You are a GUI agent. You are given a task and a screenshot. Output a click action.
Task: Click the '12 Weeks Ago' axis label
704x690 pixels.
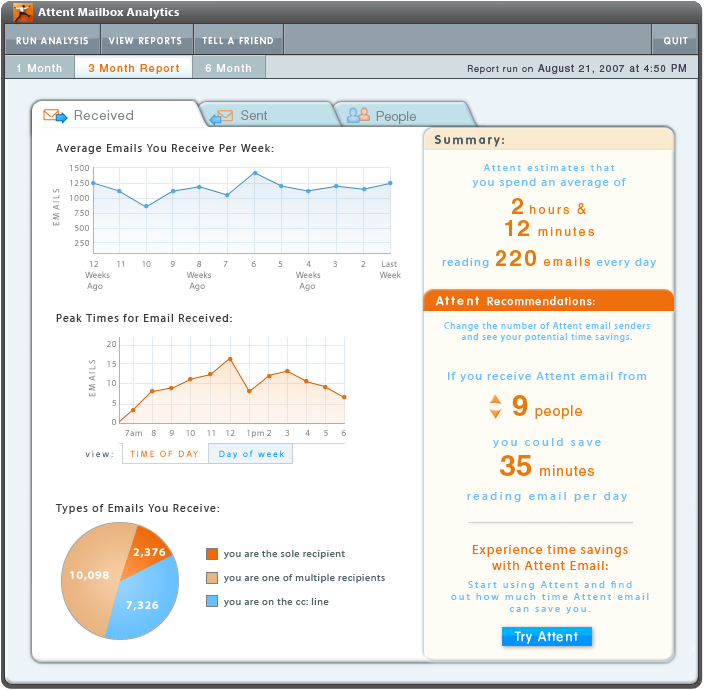tap(96, 275)
